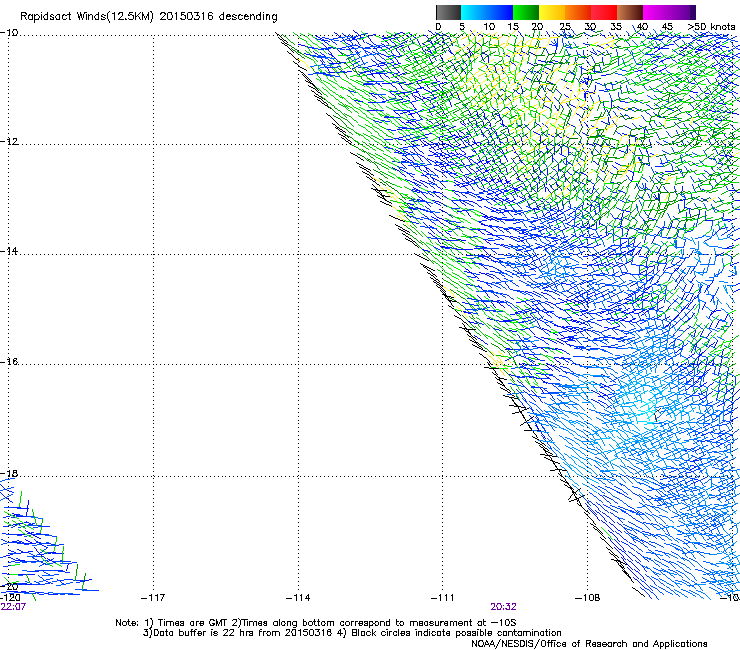Click the 'Data buffer is 22 hrs' note line

tap(352, 633)
